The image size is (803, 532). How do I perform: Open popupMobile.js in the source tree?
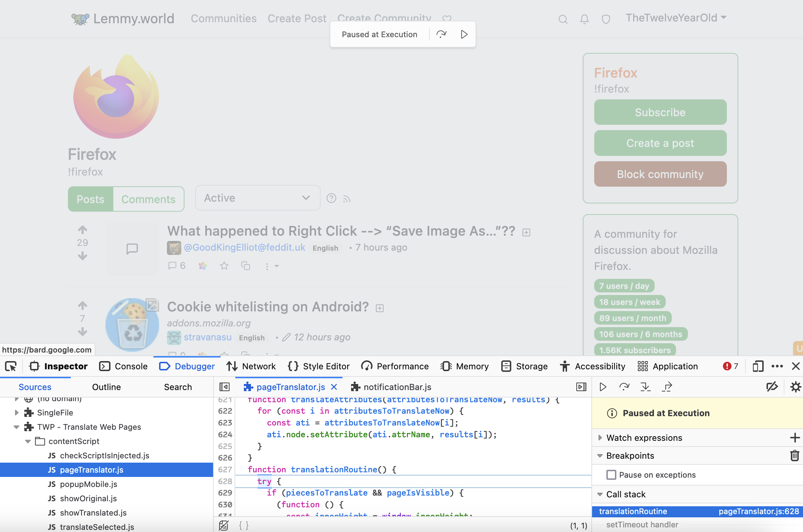pos(89,484)
